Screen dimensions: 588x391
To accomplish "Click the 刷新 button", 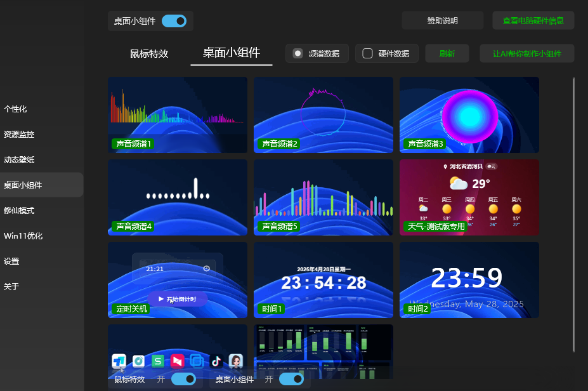I will coord(447,54).
